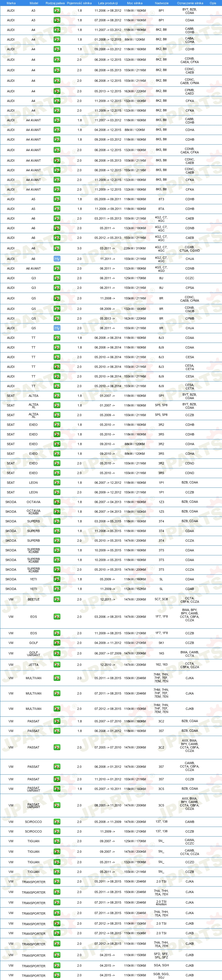Click the Moc silnika column header
The width and height of the screenshot is (222, 980).
[135, 3]
